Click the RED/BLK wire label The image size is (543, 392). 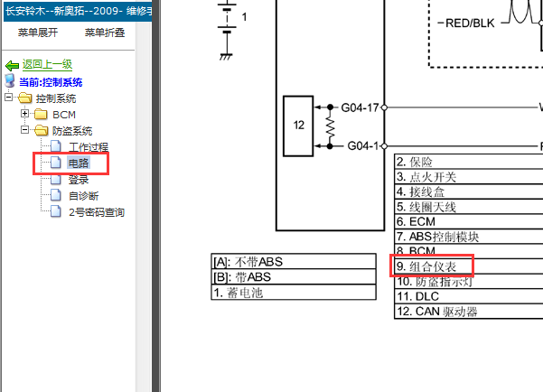(470, 23)
